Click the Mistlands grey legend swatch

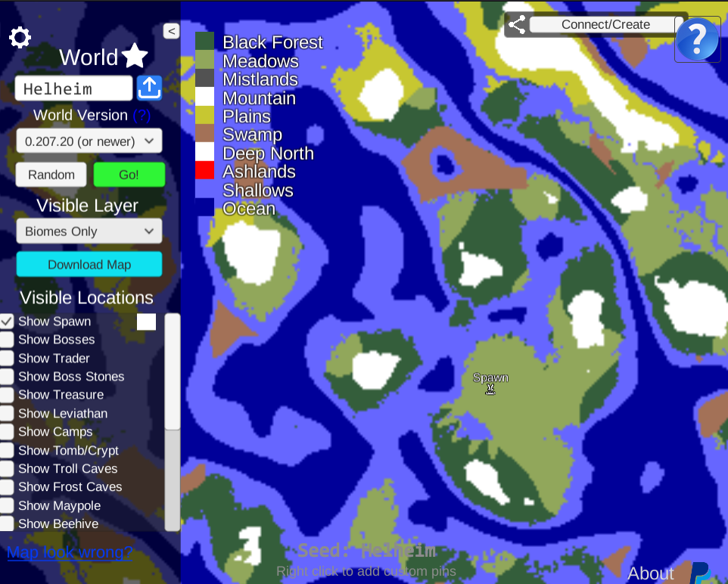(x=204, y=78)
